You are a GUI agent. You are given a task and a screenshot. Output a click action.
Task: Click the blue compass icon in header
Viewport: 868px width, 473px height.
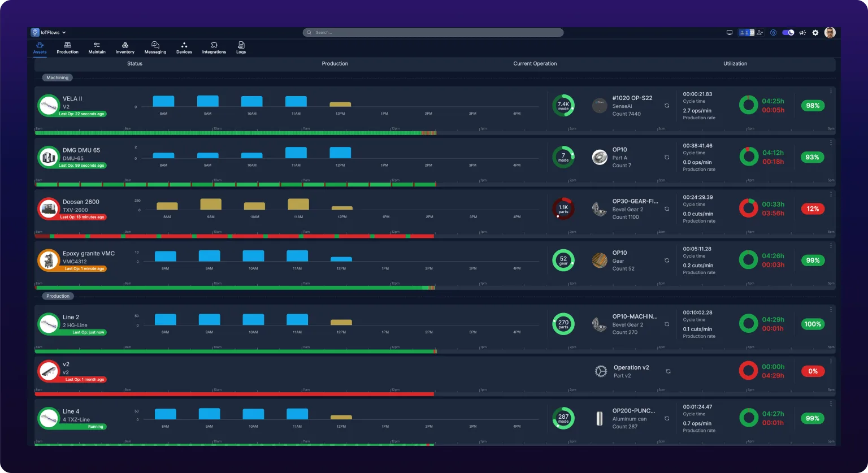(x=774, y=33)
